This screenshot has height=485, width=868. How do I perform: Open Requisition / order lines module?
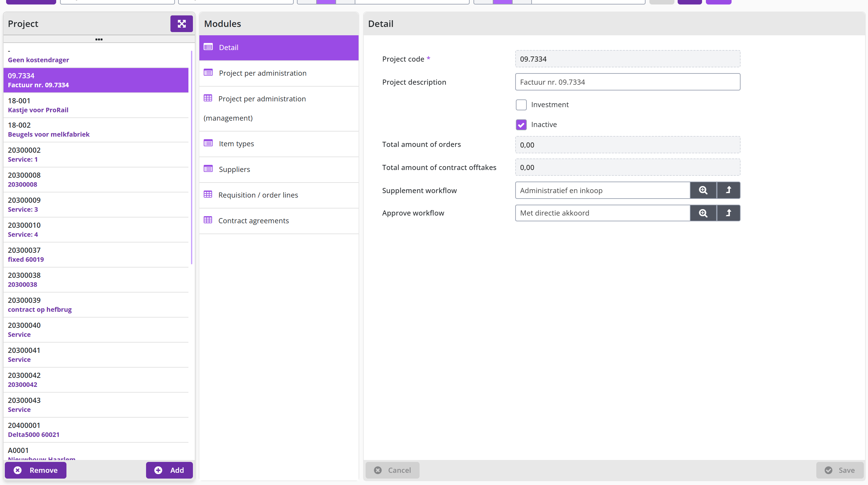(x=279, y=195)
